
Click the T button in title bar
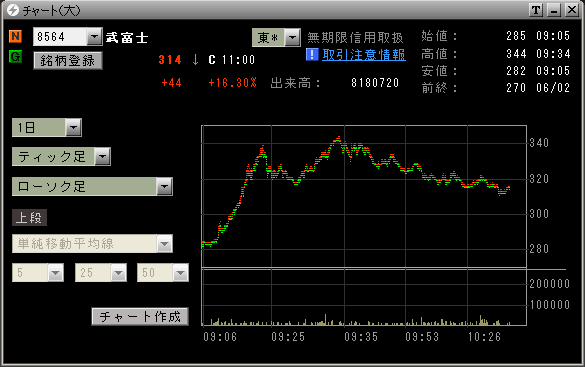pyautogui.click(x=536, y=10)
